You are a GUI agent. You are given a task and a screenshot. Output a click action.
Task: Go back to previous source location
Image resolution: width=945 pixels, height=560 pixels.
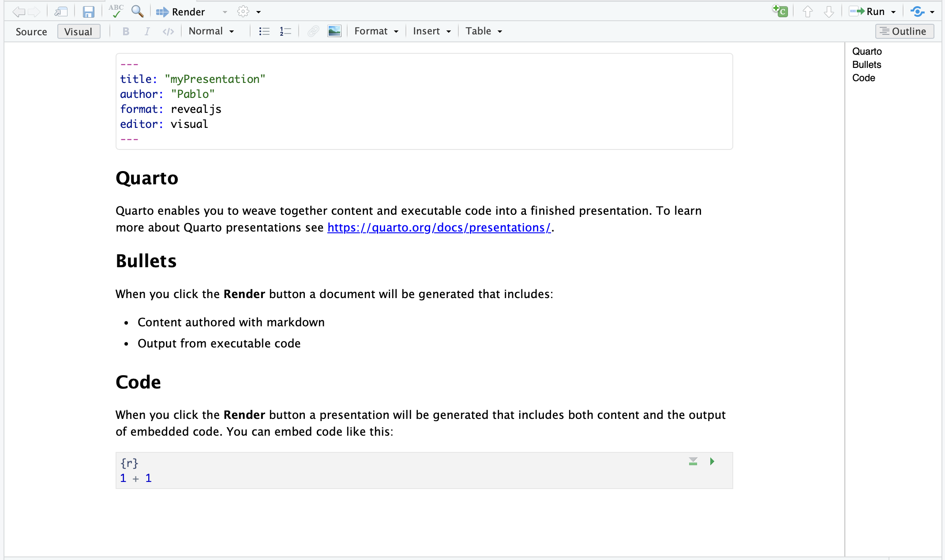19,11
